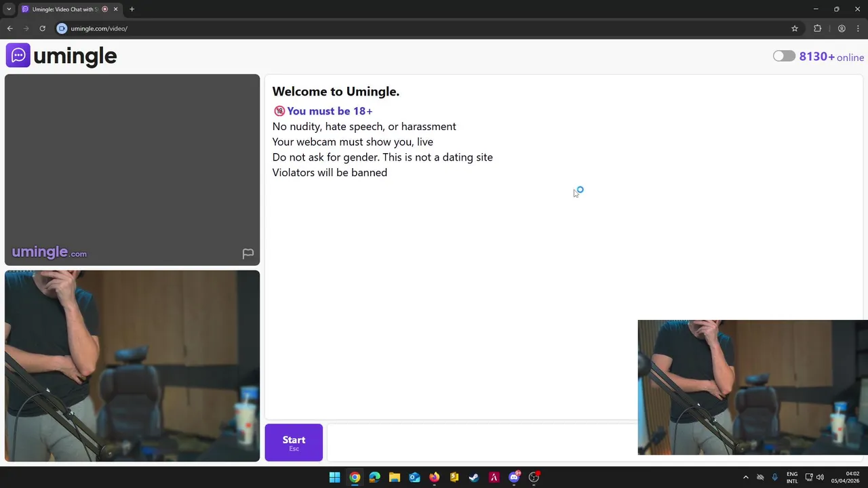Close the Umingle browser tab
This screenshot has width=868, height=488.
click(115, 9)
